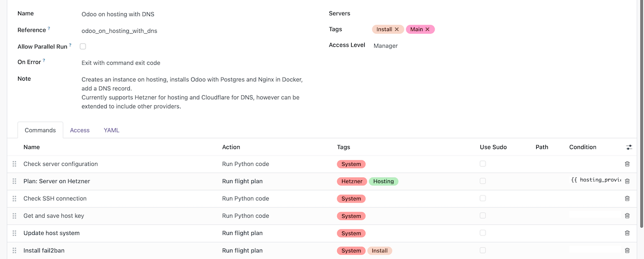
Task: Open Action dropdown for Check server configuration
Action: pos(246,164)
